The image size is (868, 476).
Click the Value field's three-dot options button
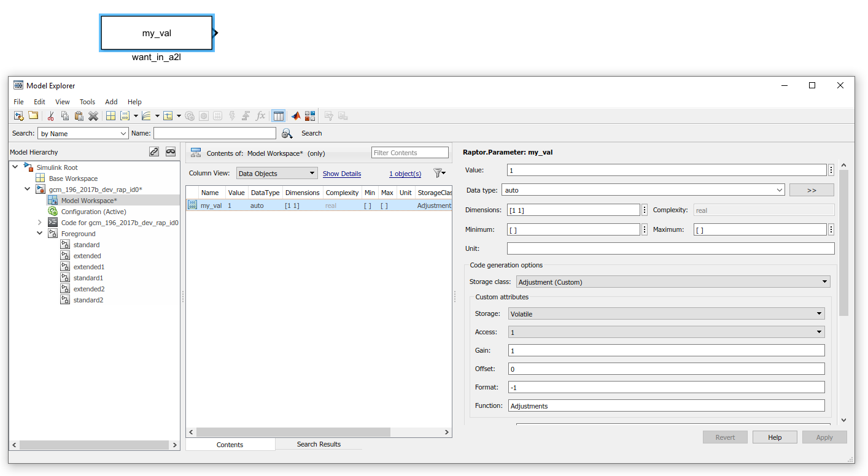[x=831, y=170]
